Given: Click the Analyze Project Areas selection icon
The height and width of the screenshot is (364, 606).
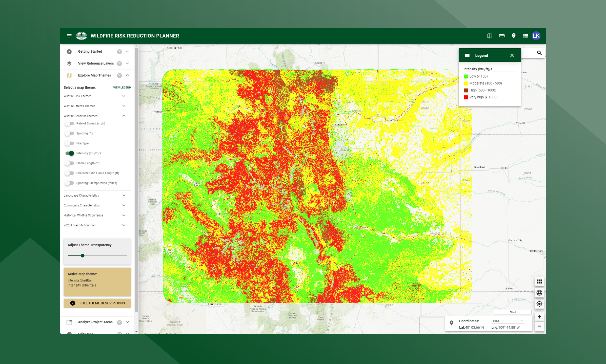Looking at the screenshot, I should point(69,322).
